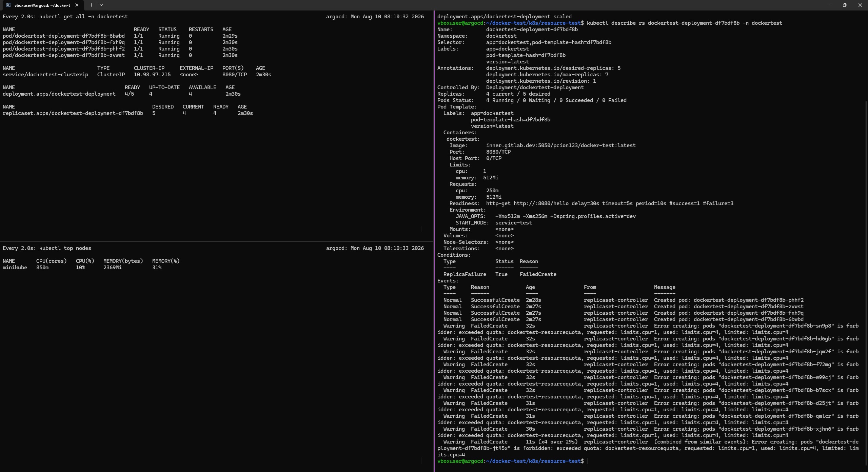Click the JAVA_OPTS environment value
The height and width of the screenshot is (472, 868).
tap(565, 216)
